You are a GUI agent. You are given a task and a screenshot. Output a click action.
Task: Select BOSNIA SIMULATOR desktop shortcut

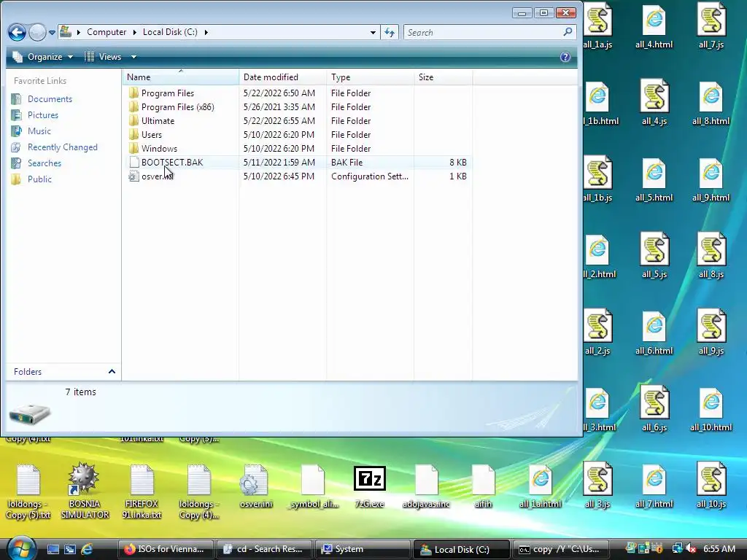click(x=85, y=491)
